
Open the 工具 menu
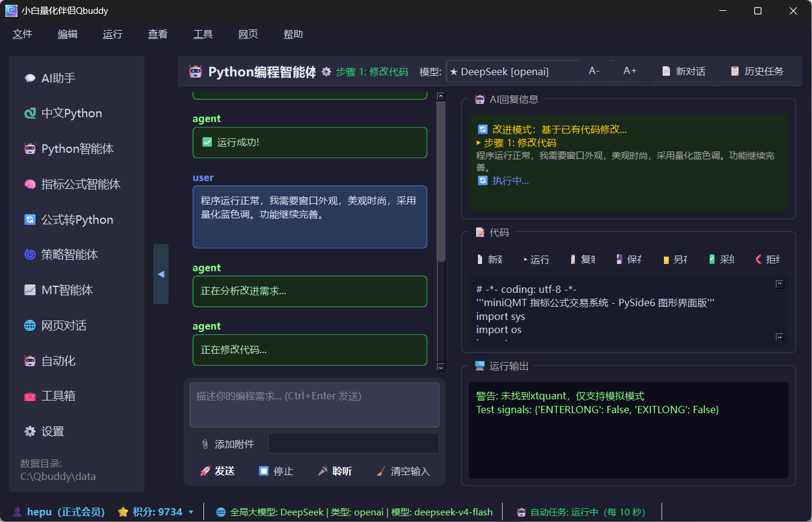click(x=203, y=34)
